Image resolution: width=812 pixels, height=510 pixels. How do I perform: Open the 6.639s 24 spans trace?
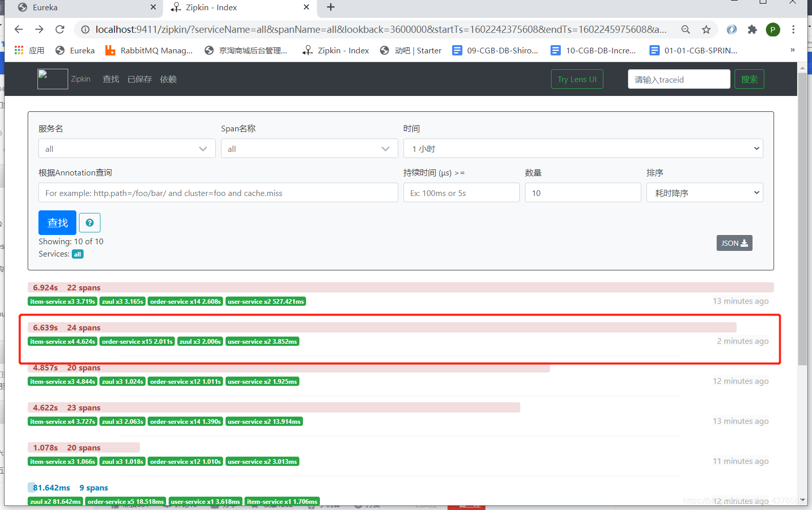pos(382,327)
